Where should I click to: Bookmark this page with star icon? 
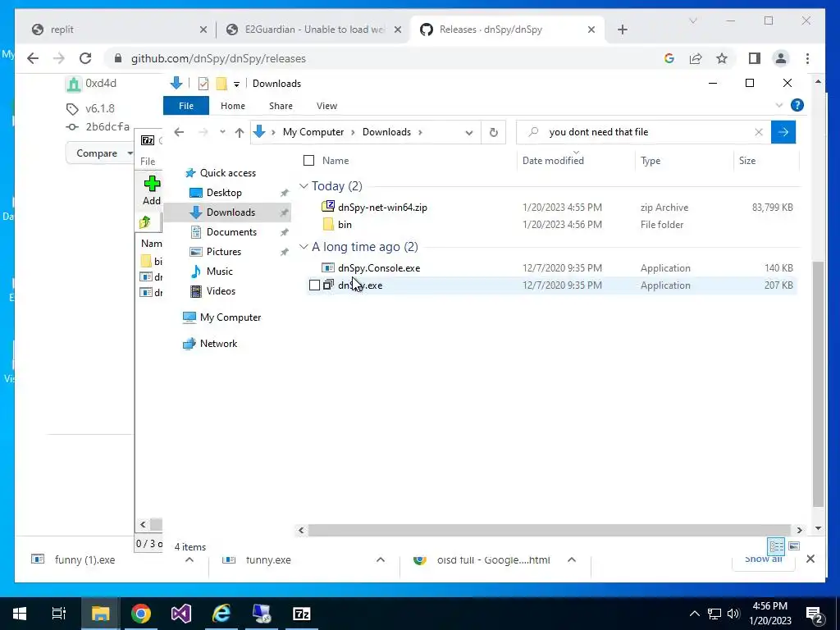coord(722,58)
